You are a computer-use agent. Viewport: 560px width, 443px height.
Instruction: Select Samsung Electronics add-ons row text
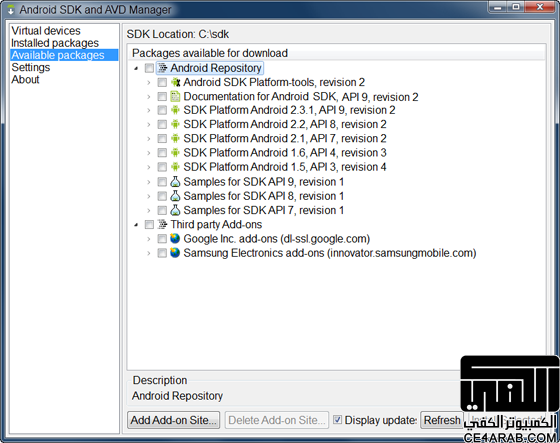330,253
